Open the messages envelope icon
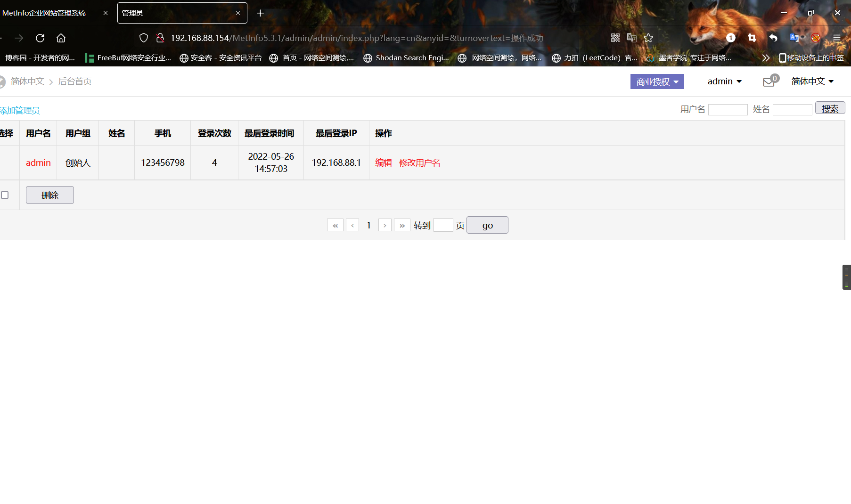The height and width of the screenshot is (504, 851). click(769, 81)
